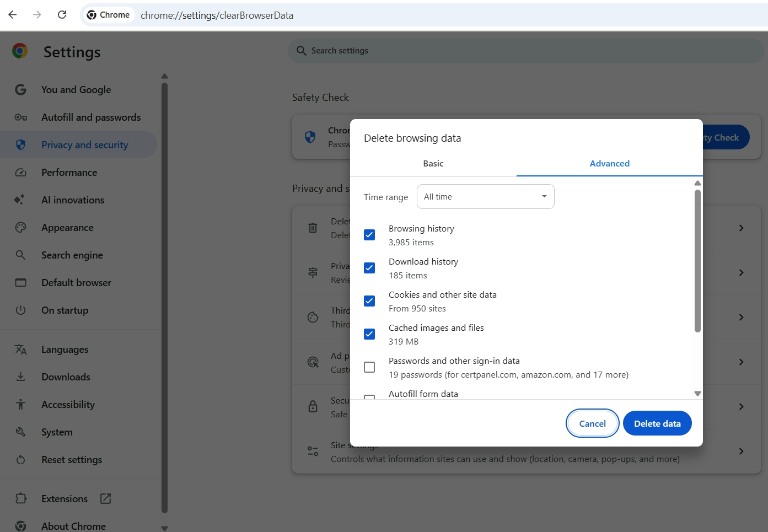Click the AI innovations sparkle icon
This screenshot has height=532, width=768.
(x=20, y=200)
